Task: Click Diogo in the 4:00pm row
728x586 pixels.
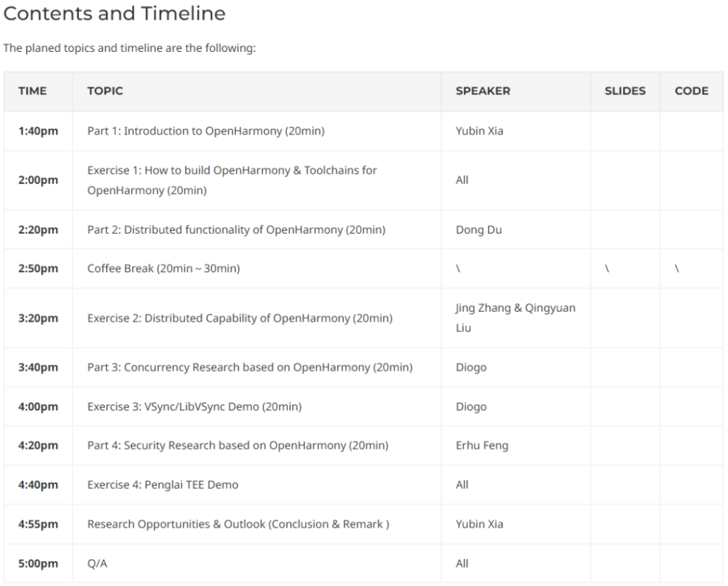Action: (x=471, y=407)
